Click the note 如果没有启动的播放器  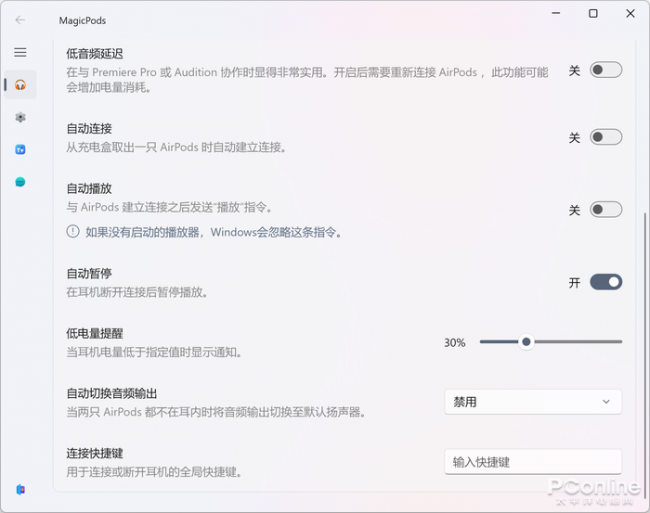(213, 232)
